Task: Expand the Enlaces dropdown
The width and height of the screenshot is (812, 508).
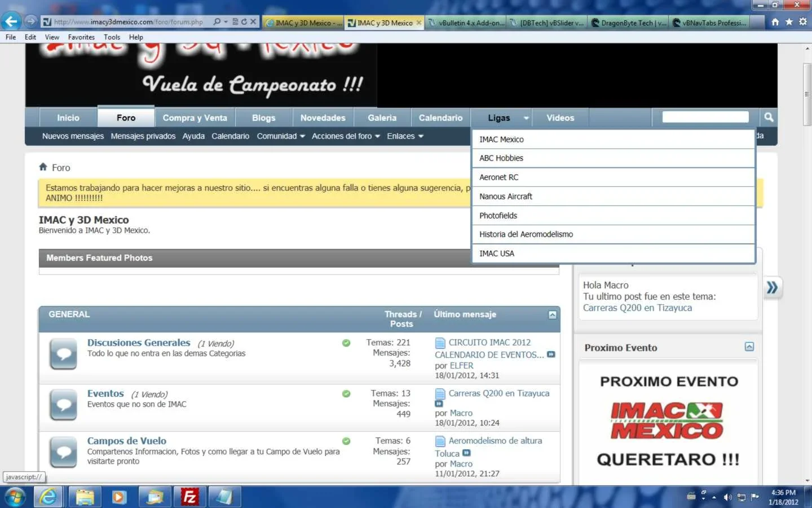Action: 421,136
